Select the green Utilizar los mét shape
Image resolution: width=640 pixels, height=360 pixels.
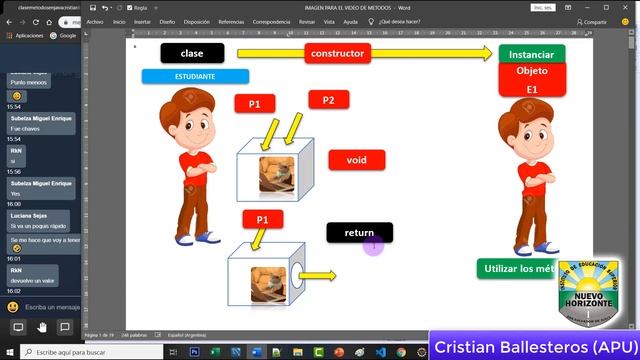(518, 269)
